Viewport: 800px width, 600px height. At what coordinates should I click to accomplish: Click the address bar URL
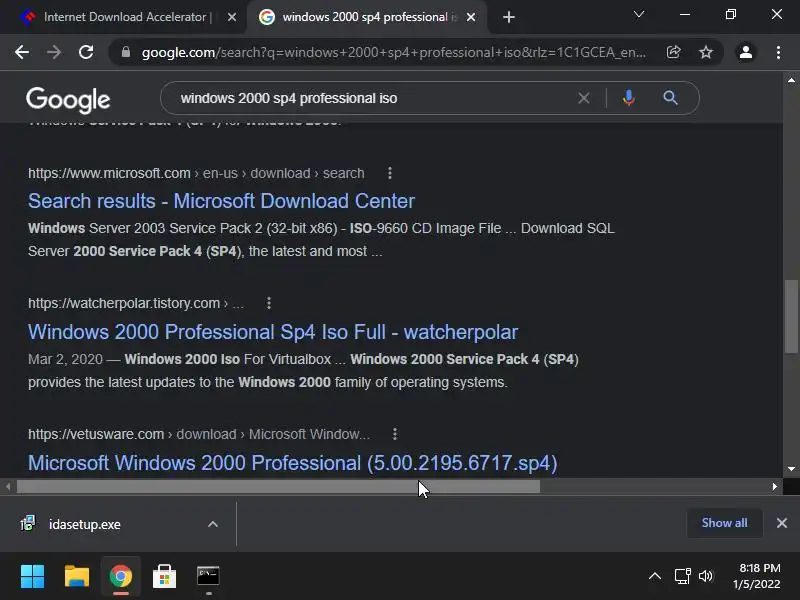(x=393, y=52)
